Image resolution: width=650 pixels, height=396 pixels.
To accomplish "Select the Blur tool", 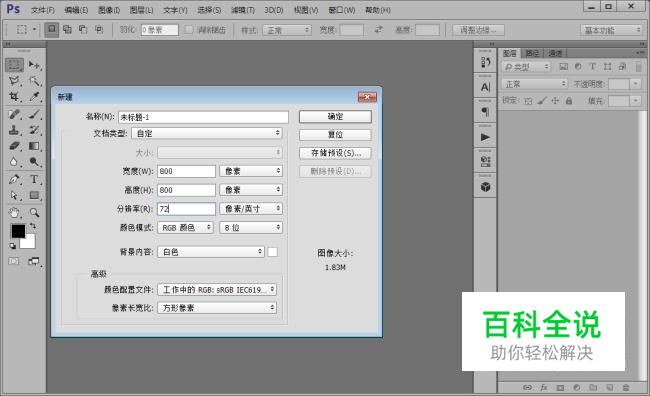I will click(x=14, y=162).
